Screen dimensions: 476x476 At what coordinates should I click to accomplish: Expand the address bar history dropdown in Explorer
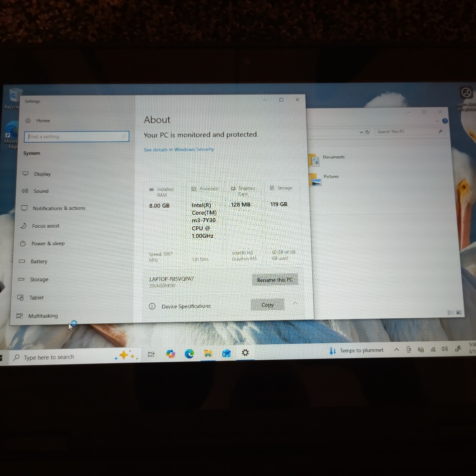[361, 132]
